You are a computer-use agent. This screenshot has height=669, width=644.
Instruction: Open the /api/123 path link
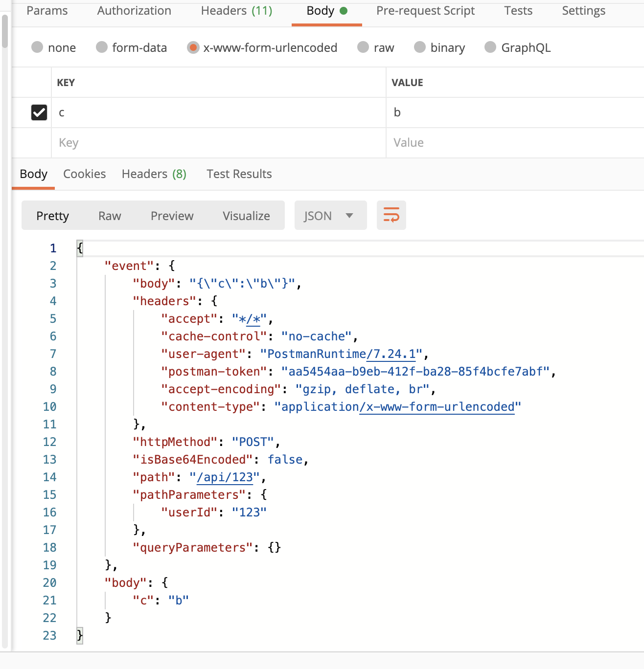225,477
